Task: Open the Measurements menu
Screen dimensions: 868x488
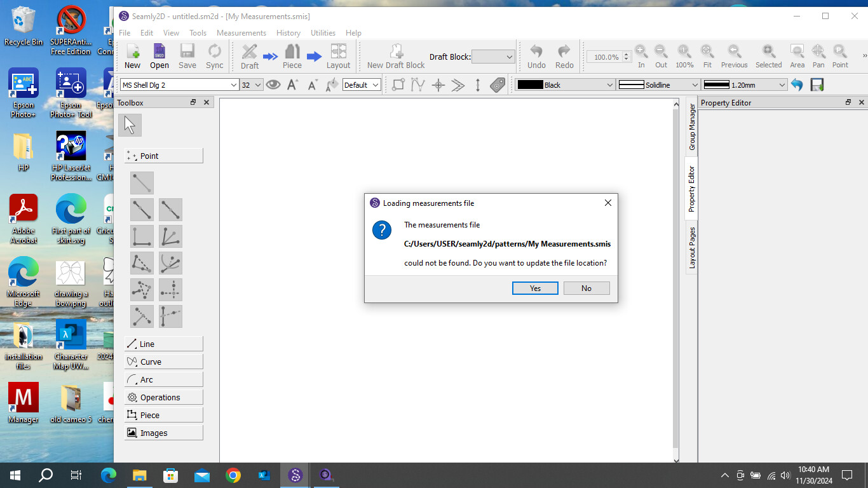Action: pyautogui.click(x=241, y=33)
